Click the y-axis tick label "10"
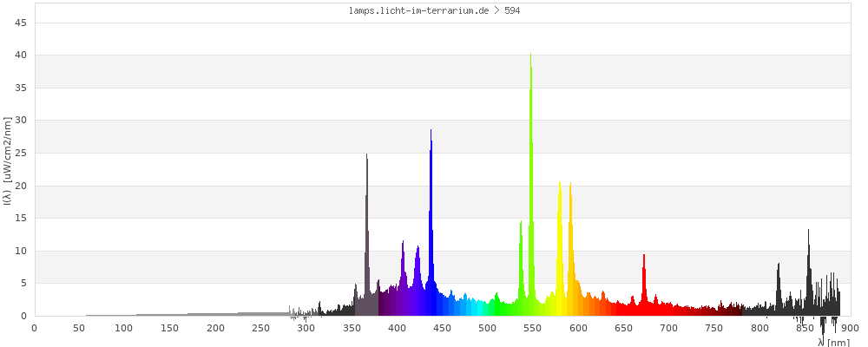The height and width of the screenshot is (347, 868). (x=22, y=252)
